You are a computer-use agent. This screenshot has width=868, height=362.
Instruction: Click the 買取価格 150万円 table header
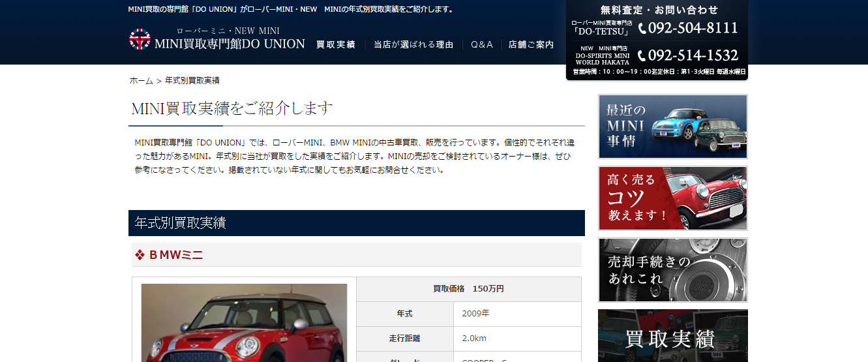(x=469, y=289)
